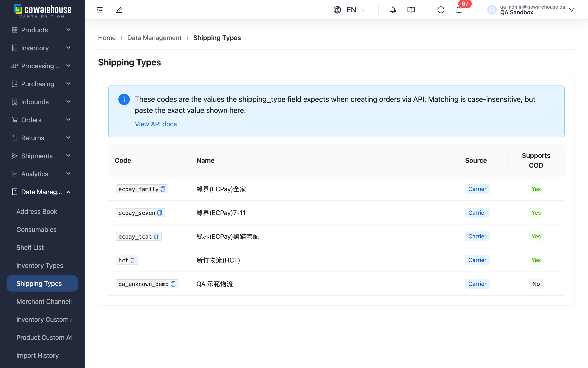Image resolution: width=588 pixels, height=368 pixels.
Task: Go to Data Management breadcrumb
Action: click(154, 38)
